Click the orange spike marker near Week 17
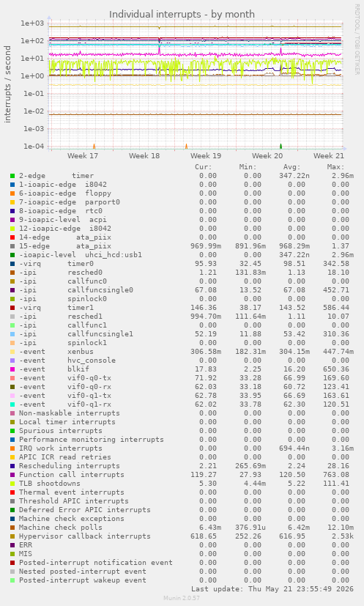This screenshot has height=606, width=364. (94, 146)
